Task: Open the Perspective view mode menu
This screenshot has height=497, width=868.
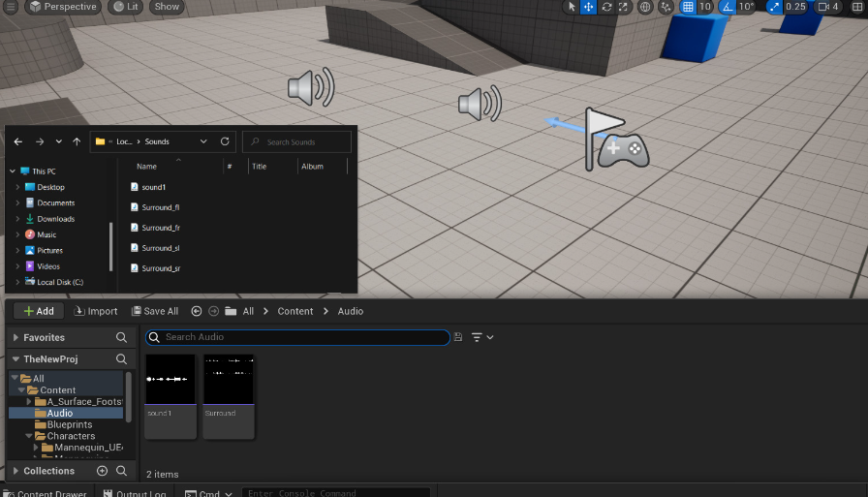Action: (x=63, y=7)
